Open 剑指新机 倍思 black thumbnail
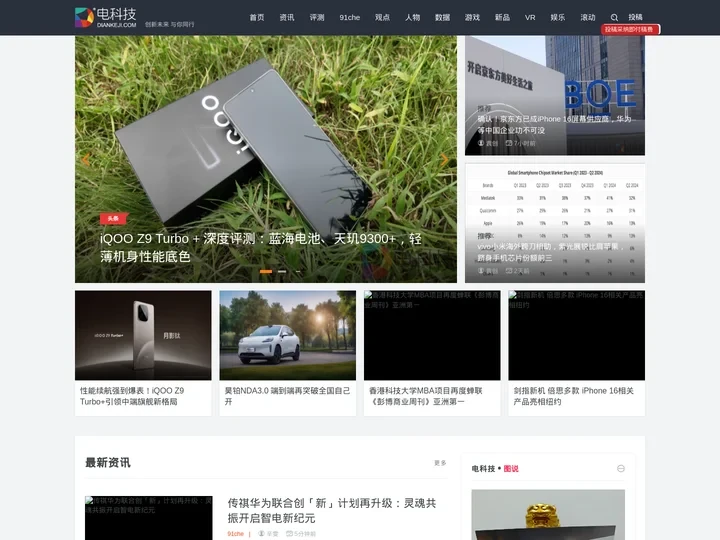 (576, 335)
